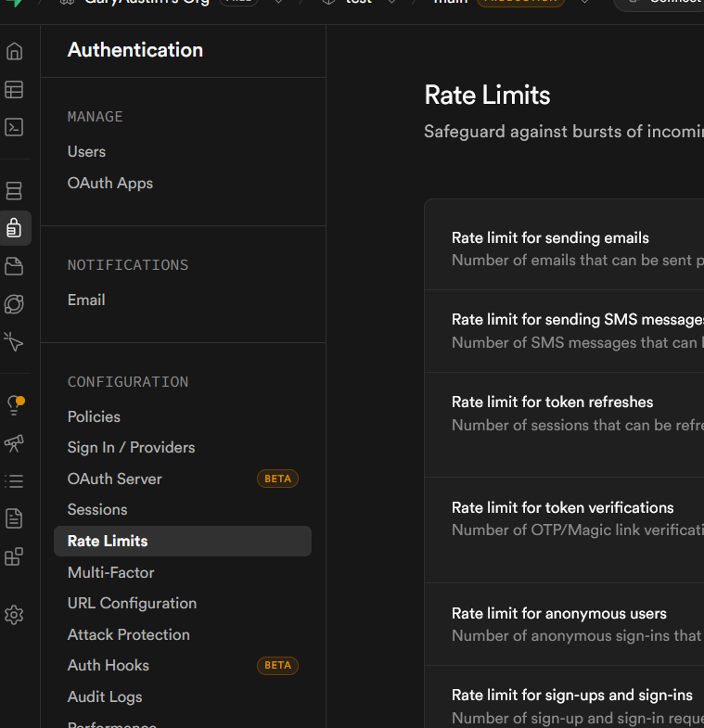Image resolution: width=704 pixels, height=728 pixels.
Task: Open the Realtime cursor icon
Action: tap(14, 341)
